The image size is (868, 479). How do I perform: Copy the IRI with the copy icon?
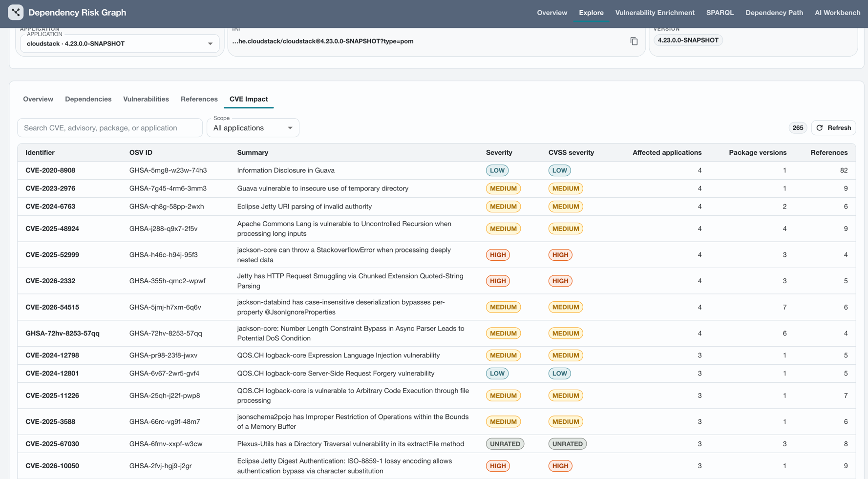pos(634,42)
